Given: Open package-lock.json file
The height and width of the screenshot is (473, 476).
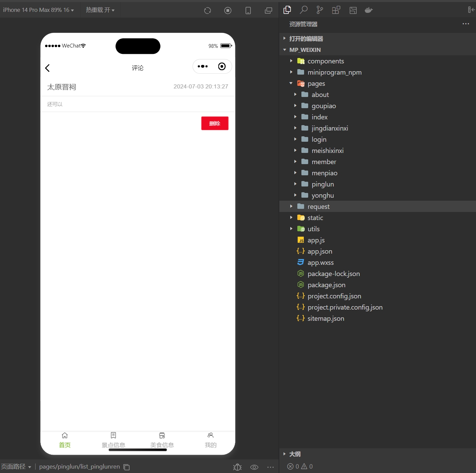Looking at the screenshot, I should [x=377, y=274].
